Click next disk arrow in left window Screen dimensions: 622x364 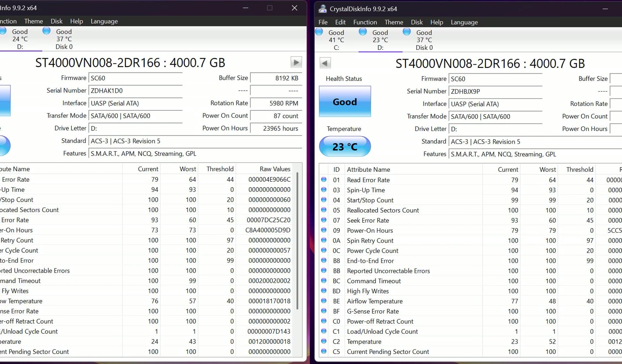click(x=296, y=62)
